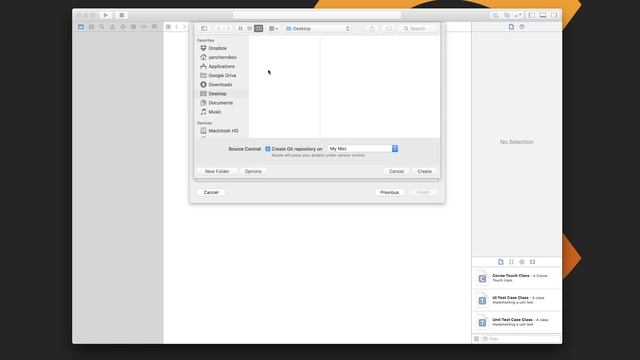Select the Cocoa Touch Class template

517,278
